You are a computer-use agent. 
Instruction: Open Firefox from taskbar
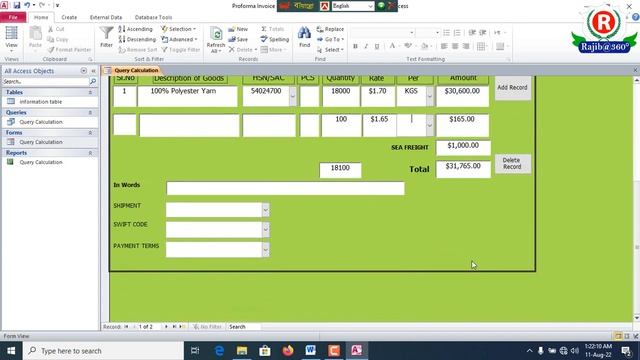pyautogui.click(x=288, y=351)
